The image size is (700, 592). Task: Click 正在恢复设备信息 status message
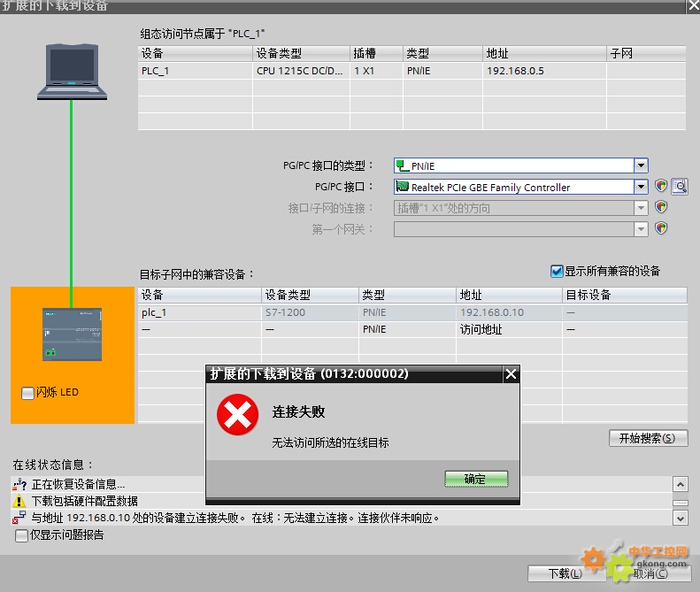pyautogui.click(x=78, y=484)
